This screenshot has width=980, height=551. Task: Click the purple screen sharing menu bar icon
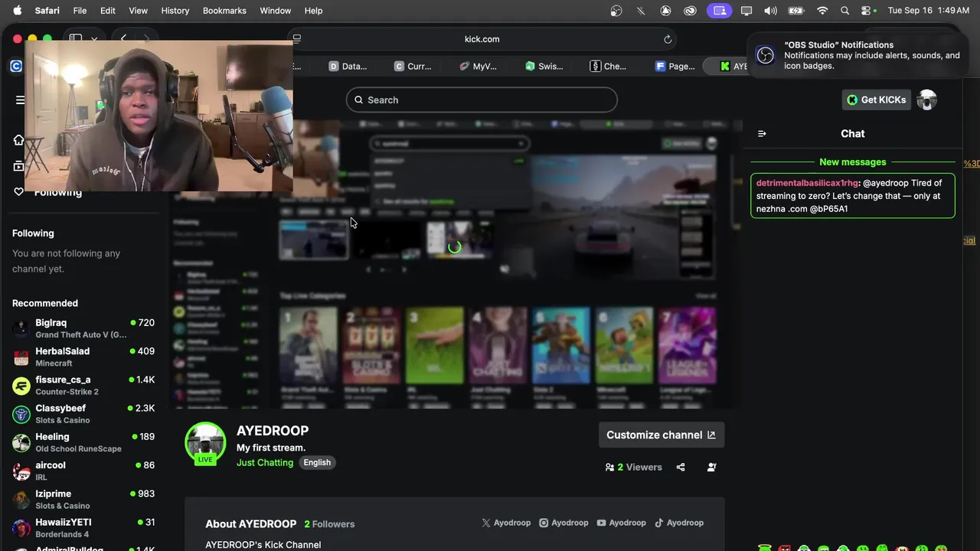point(719,11)
